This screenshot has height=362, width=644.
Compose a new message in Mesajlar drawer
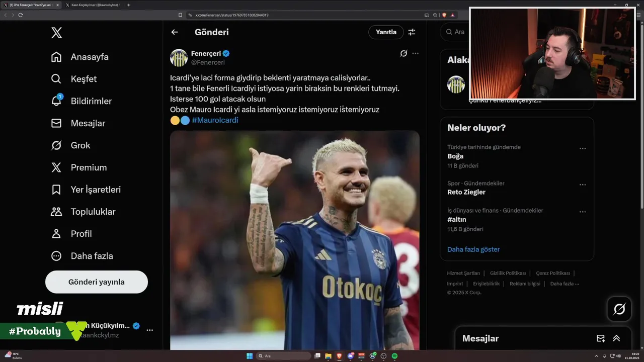[x=601, y=338]
